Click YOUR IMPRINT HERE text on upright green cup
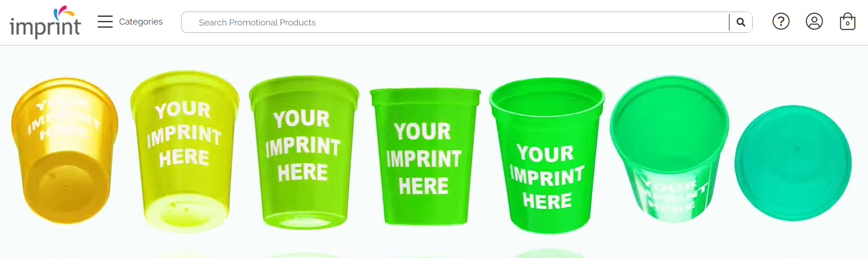868x258 pixels. (424, 158)
